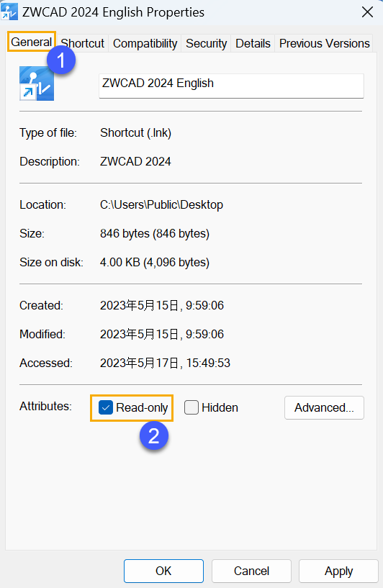View the Details tab
This screenshot has height=588, width=383.
[x=253, y=43]
